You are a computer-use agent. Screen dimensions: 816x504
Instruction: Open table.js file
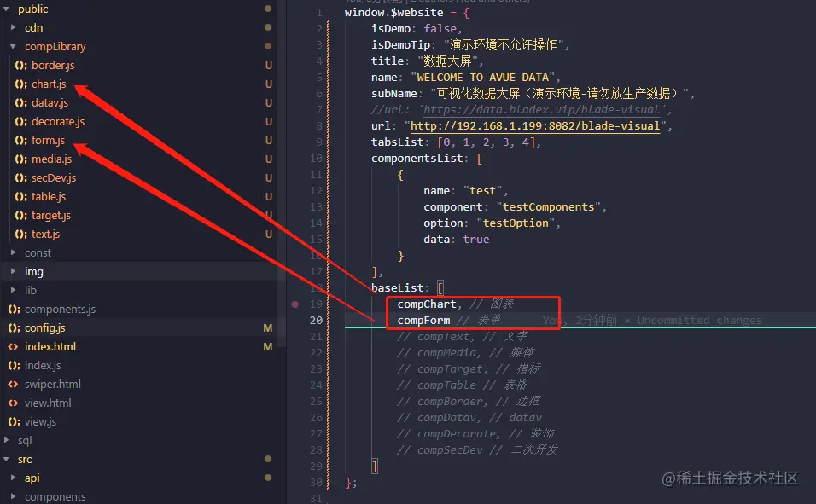pos(49,196)
